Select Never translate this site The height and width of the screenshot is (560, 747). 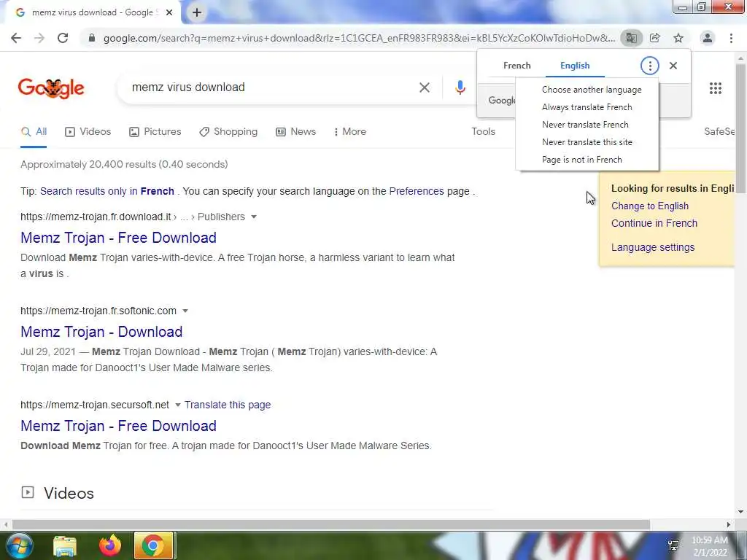(x=587, y=142)
